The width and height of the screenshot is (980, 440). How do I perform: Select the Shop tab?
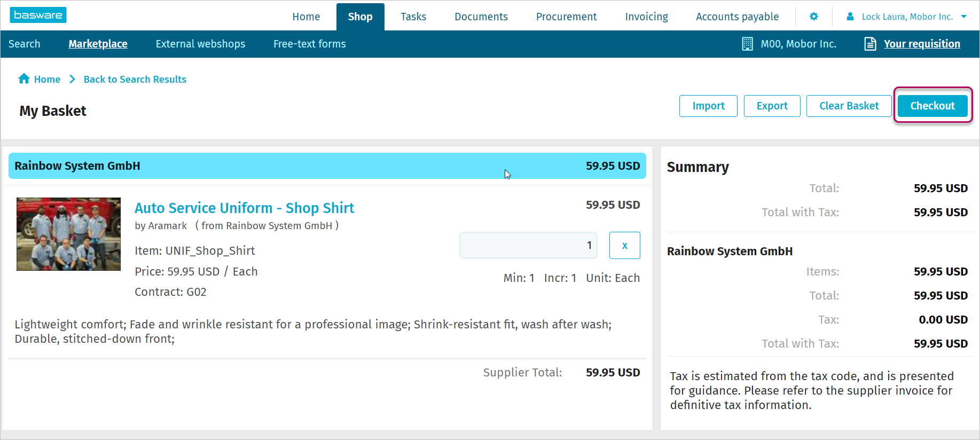click(x=360, y=17)
